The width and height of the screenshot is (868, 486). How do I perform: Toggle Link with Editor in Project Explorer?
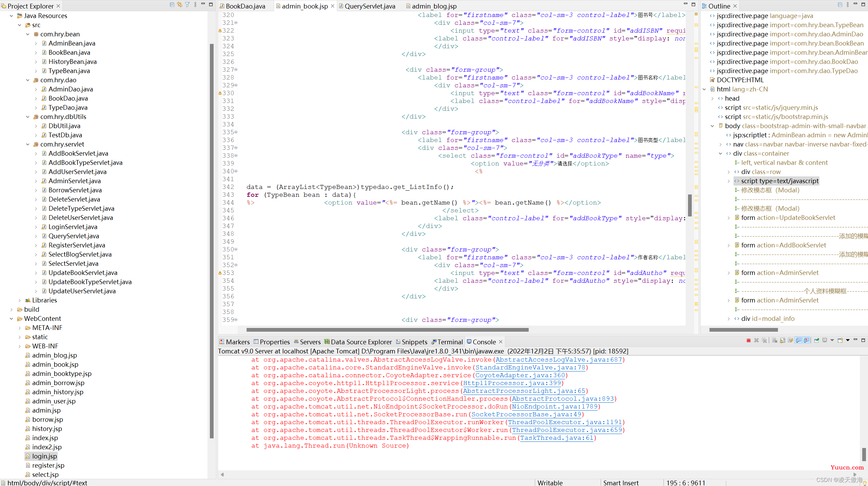[180, 5]
